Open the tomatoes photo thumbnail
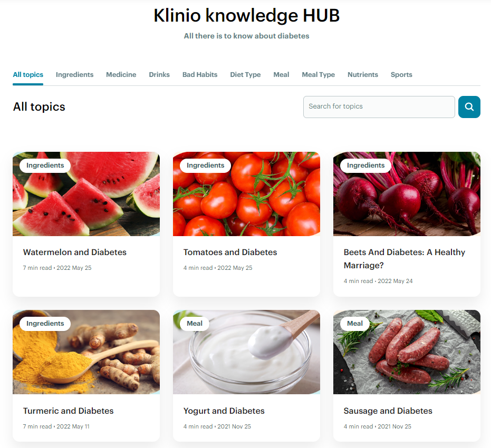The height and width of the screenshot is (448, 491). pos(246,194)
